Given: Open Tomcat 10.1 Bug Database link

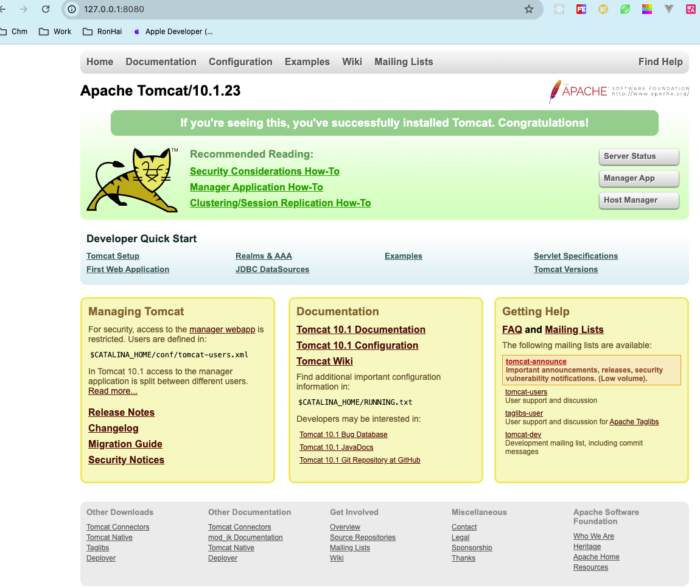Looking at the screenshot, I should 343,435.
